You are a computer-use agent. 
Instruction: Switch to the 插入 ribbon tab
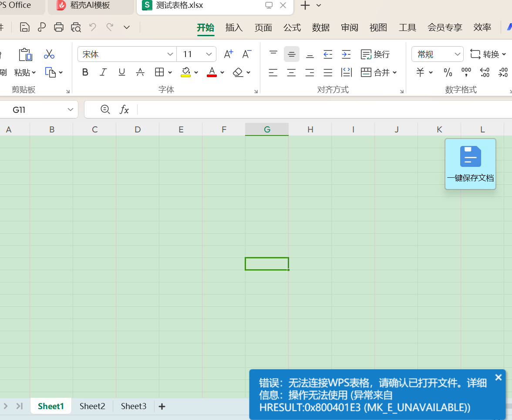[x=234, y=28]
